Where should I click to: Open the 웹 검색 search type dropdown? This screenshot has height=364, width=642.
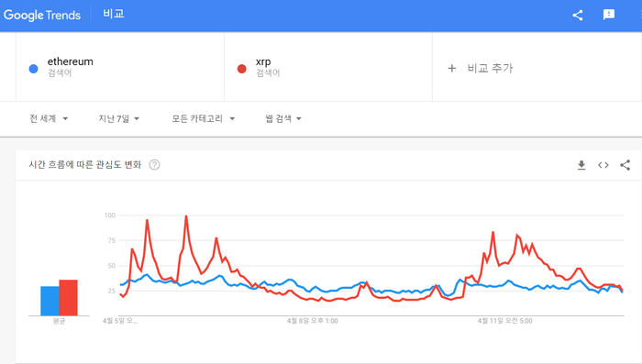click(282, 119)
